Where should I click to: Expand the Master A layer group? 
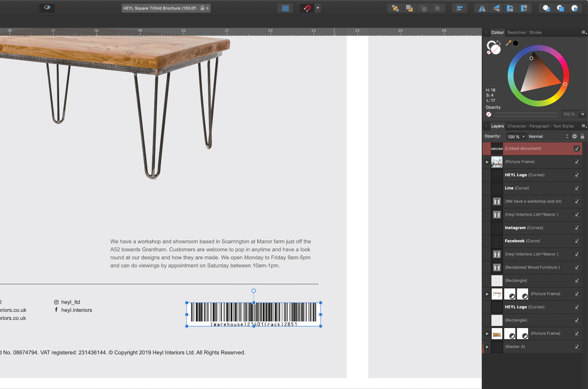coord(487,346)
